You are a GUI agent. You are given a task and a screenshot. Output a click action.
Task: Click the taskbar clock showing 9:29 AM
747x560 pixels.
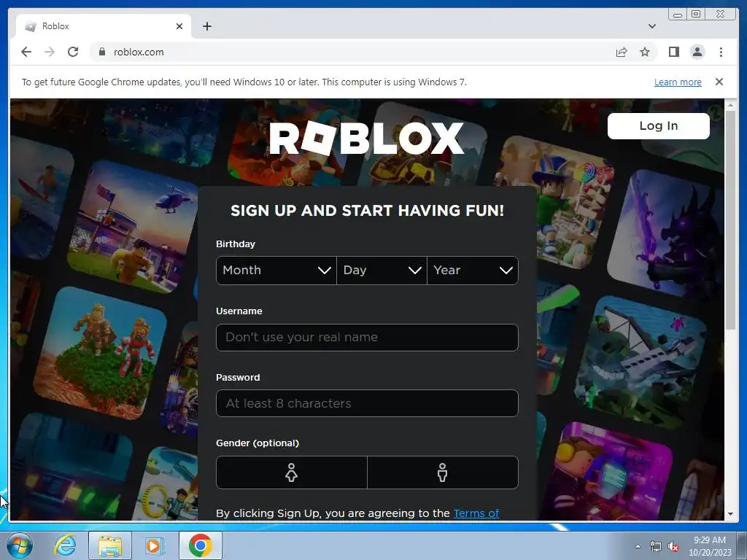710,546
